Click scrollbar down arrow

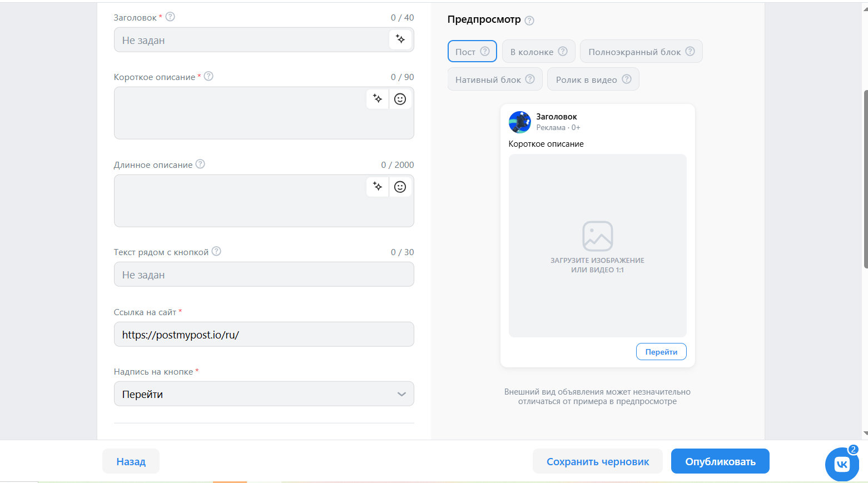point(866,433)
